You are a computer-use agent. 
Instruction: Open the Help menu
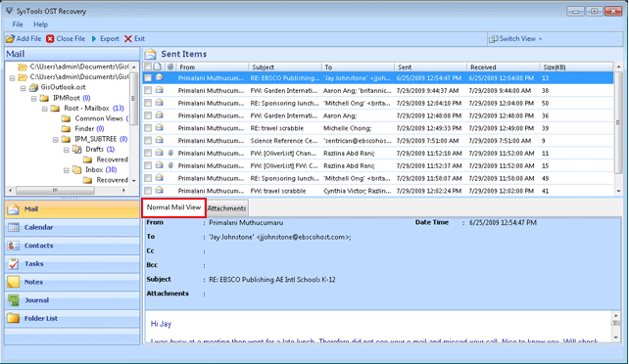click(40, 24)
